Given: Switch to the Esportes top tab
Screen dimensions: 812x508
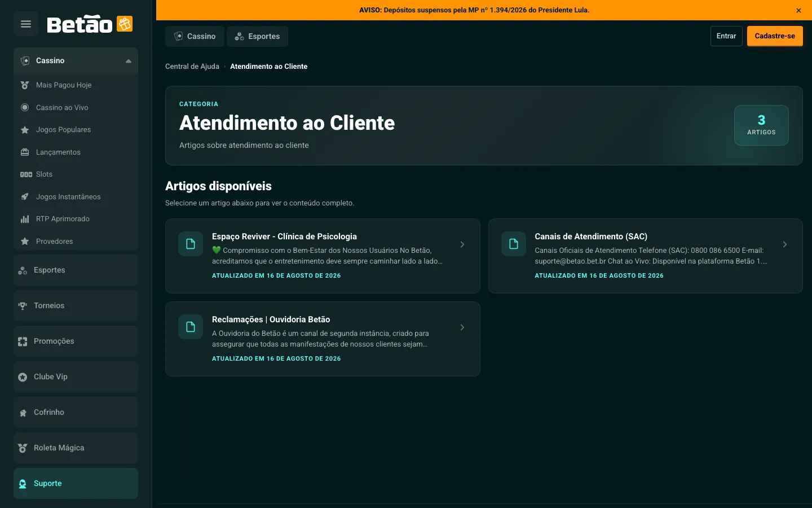Looking at the screenshot, I should 257,36.
